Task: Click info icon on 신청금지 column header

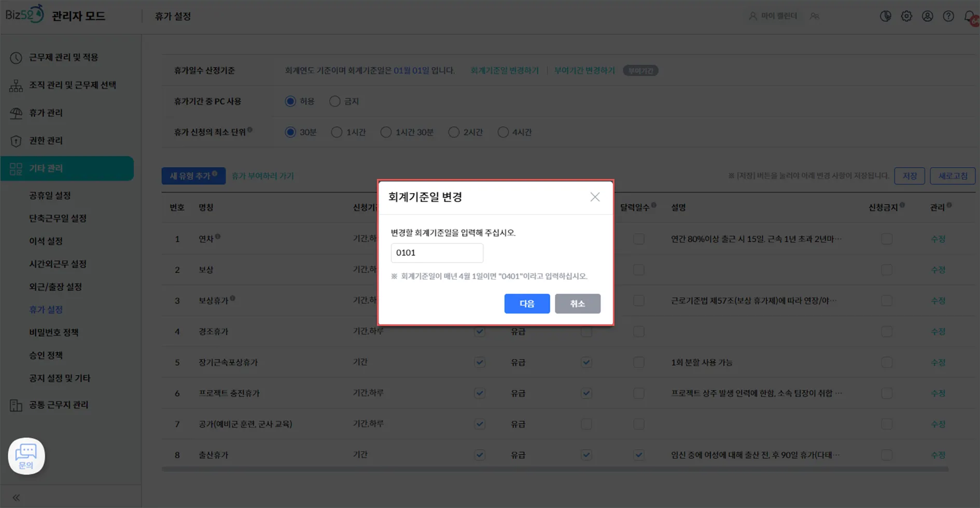Action: [902, 205]
